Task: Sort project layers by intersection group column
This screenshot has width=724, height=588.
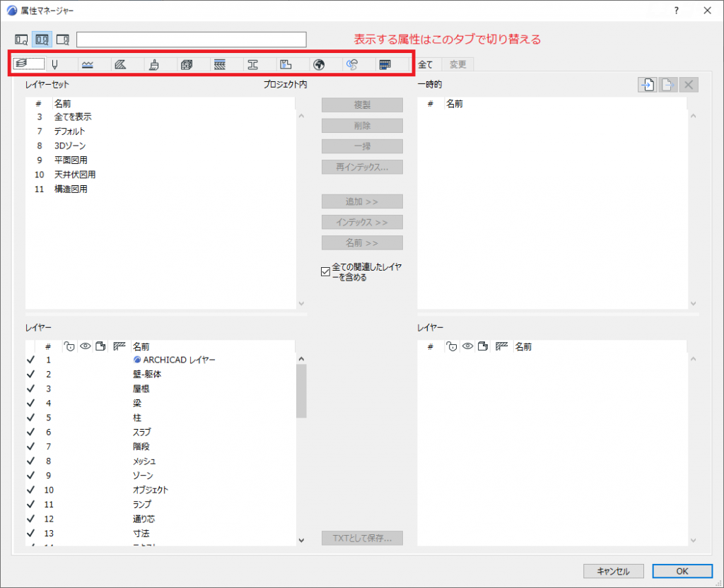Action: [x=119, y=346]
